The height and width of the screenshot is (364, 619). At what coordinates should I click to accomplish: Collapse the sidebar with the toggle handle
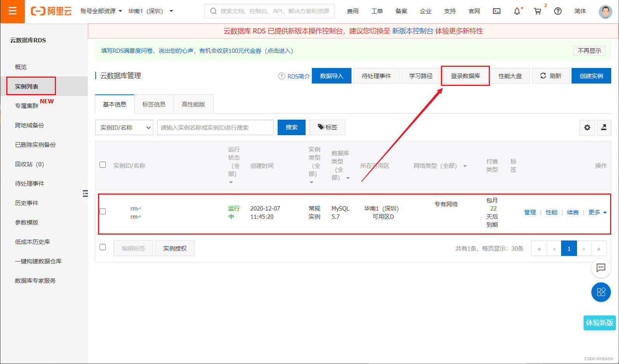(x=85, y=193)
